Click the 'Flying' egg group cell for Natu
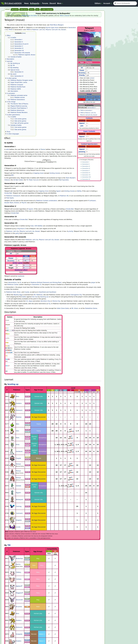Image resolution: width=138 pixels, height=644 pixels. 39,424
